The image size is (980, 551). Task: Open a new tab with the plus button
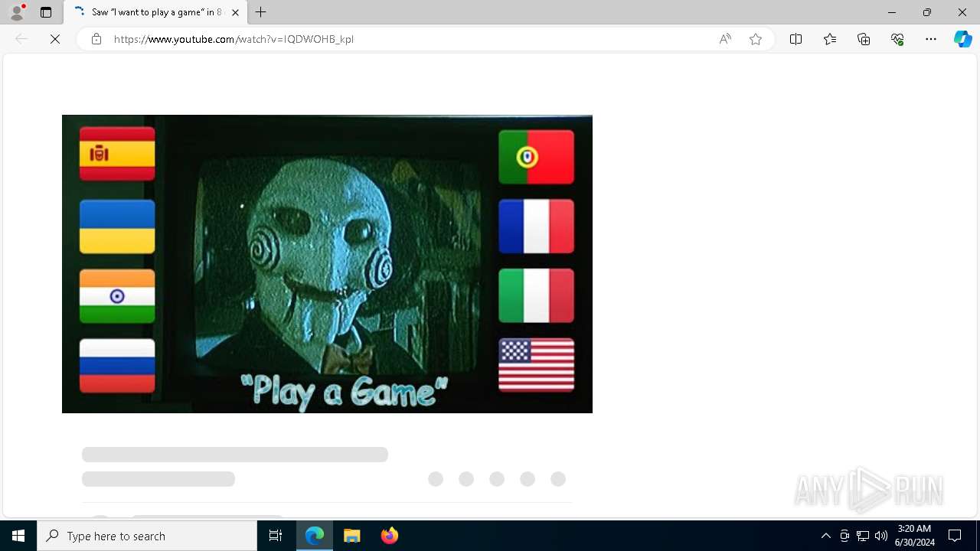pos(261,12)
